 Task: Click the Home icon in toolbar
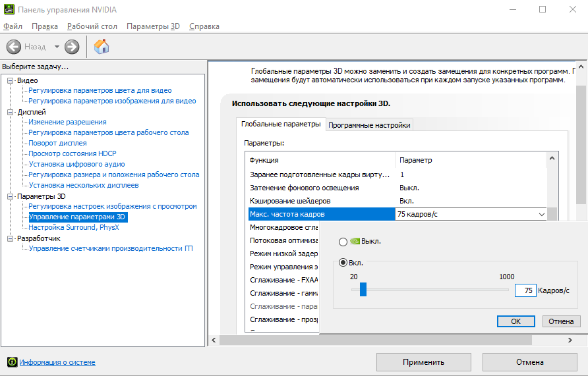tap(102, 47)
